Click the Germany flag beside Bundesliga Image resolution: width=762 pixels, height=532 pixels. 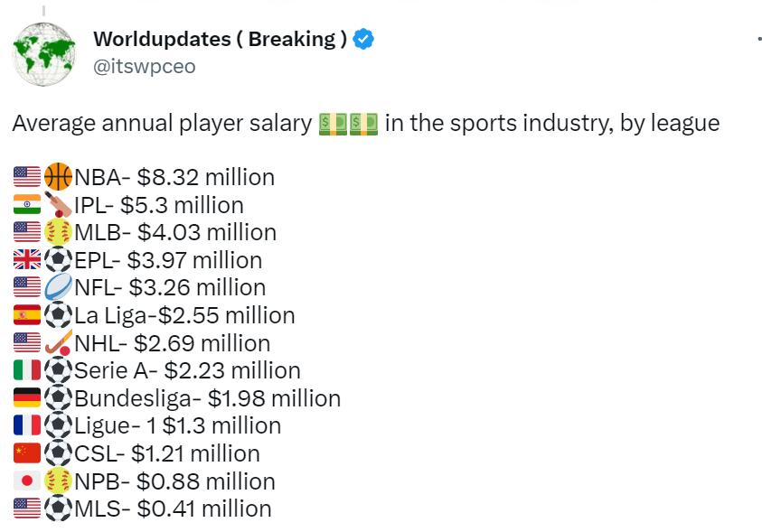point(27,398)
